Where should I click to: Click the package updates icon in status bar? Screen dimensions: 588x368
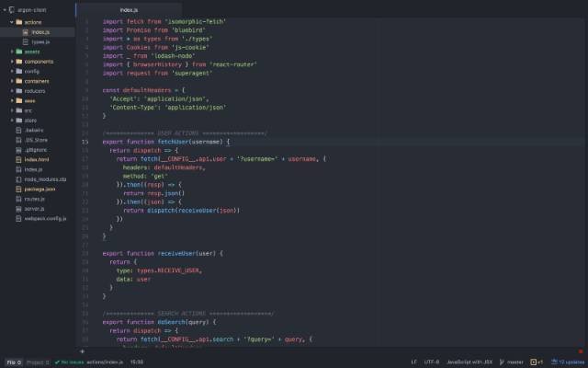click(x=554, y=362)
